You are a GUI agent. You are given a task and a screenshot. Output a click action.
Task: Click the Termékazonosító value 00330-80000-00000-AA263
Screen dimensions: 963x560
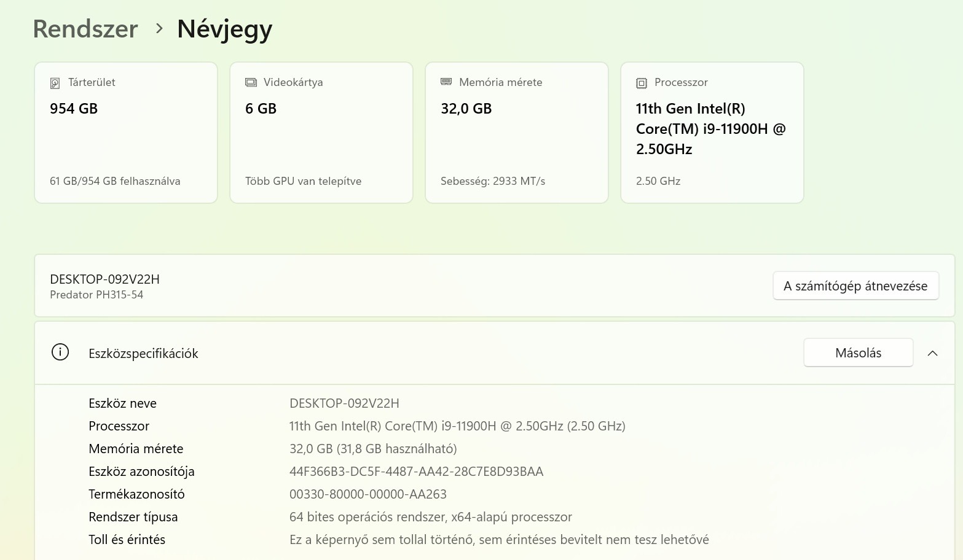[x=368, y=494]
